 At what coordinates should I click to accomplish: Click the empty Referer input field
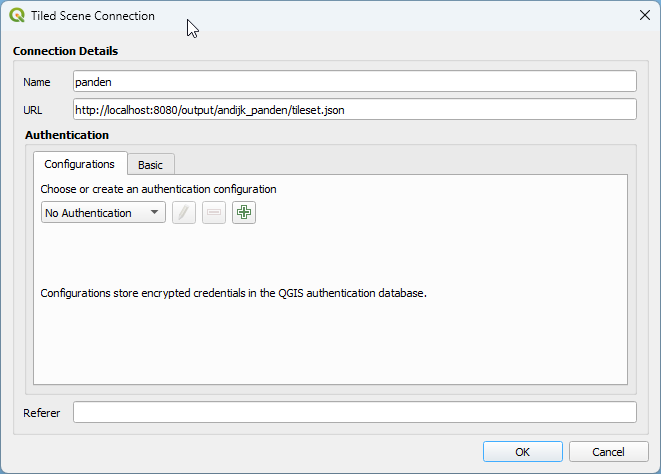tap(355, 412)
